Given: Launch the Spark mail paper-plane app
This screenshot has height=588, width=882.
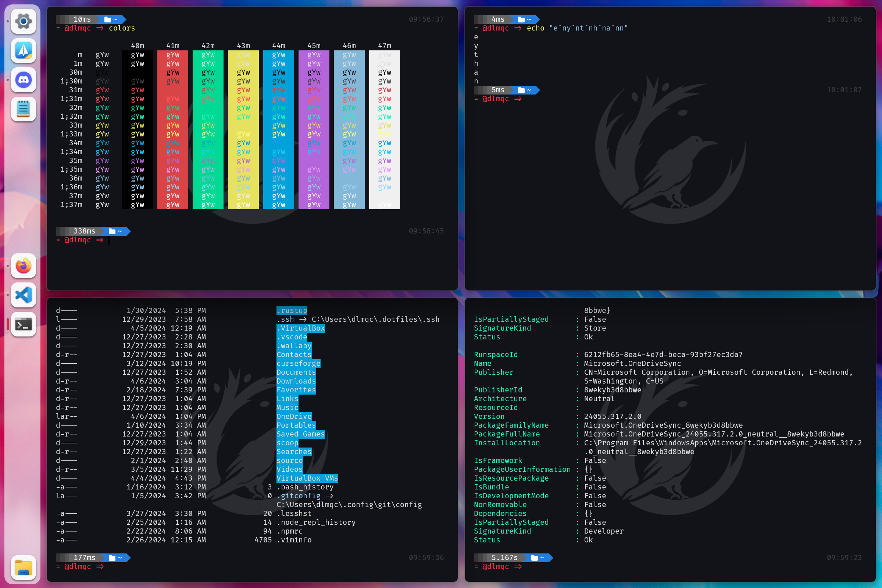Looking at the screenshot, I should coord(23,51).
